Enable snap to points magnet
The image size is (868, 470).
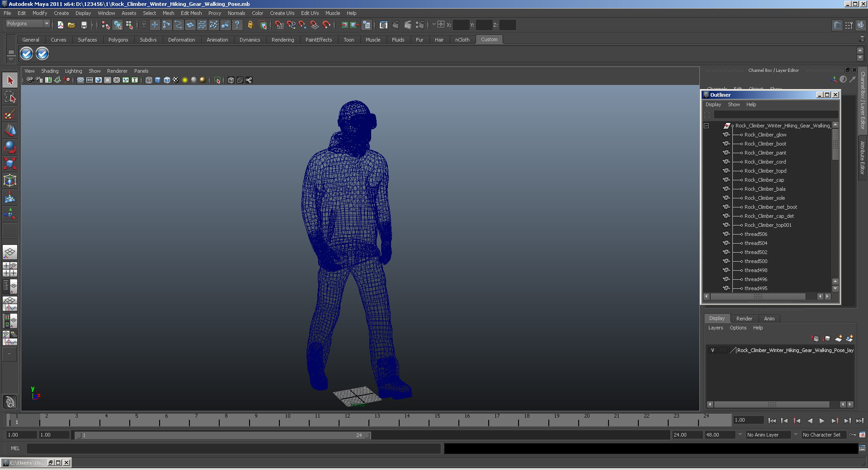coord(302,25)
